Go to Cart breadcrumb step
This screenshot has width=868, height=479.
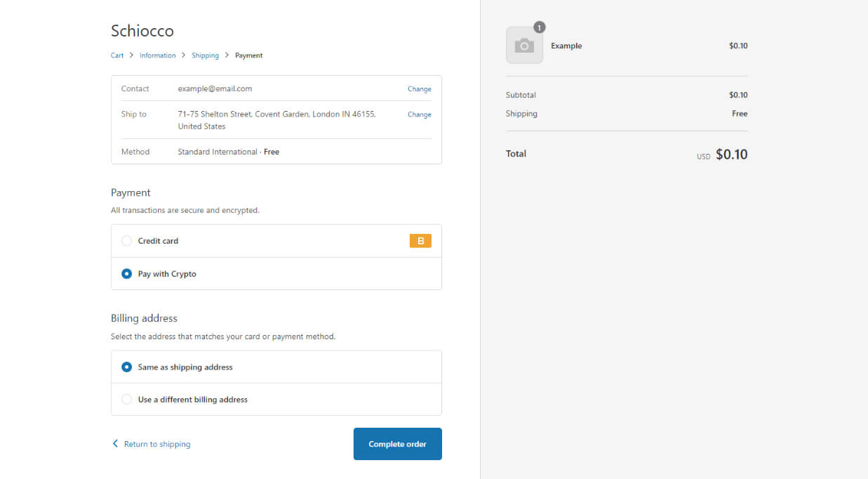(x=117, y=55)
